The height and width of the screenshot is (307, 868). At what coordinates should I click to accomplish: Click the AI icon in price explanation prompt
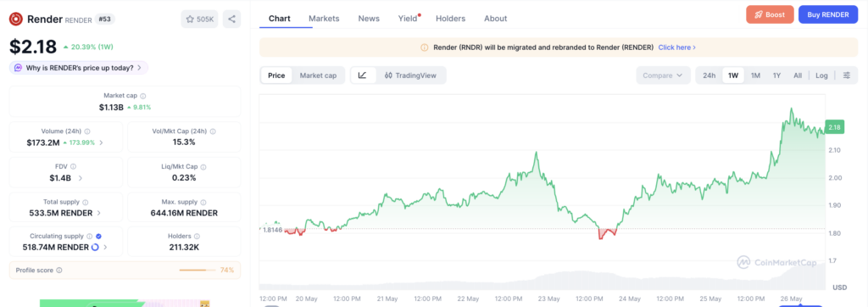click(x=19, y=68)
